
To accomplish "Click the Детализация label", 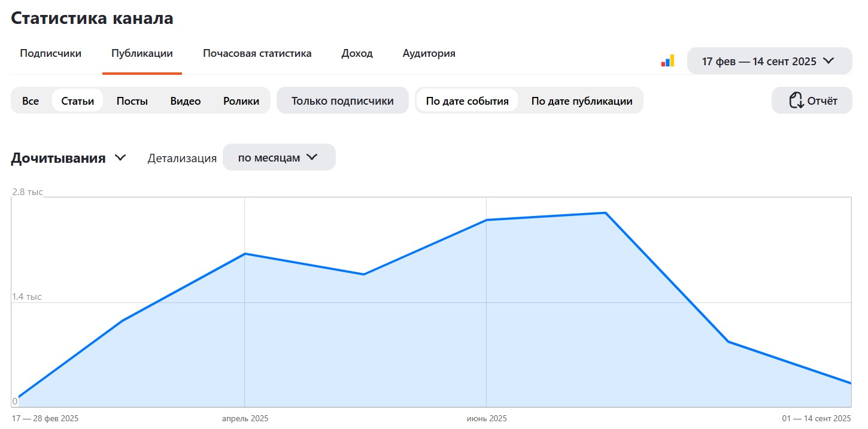I will 182,158.
